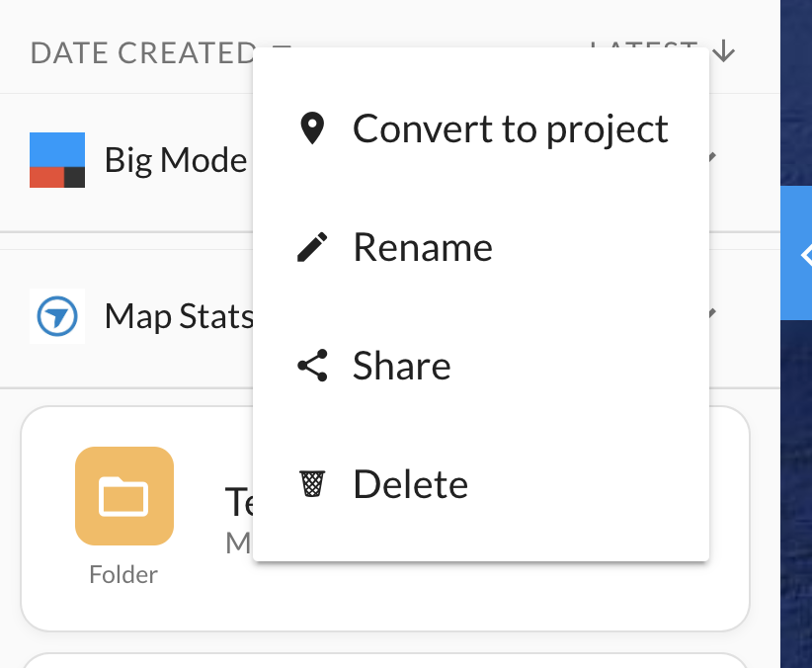Click the location pin icon beside Convert to project

[312, 128]
